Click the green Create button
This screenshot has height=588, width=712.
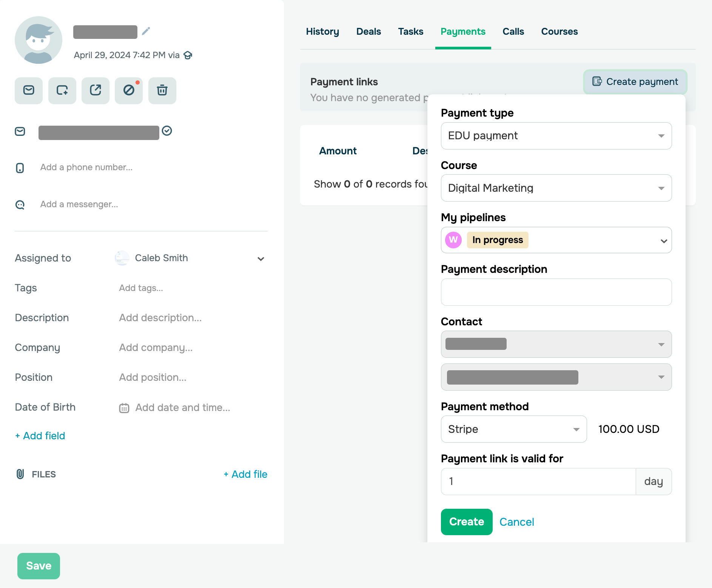[466, 522]
